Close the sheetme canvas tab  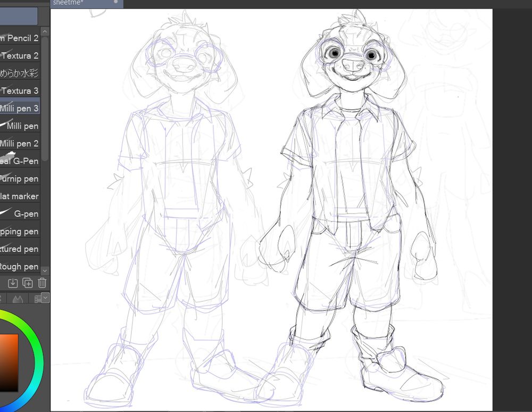116,2
